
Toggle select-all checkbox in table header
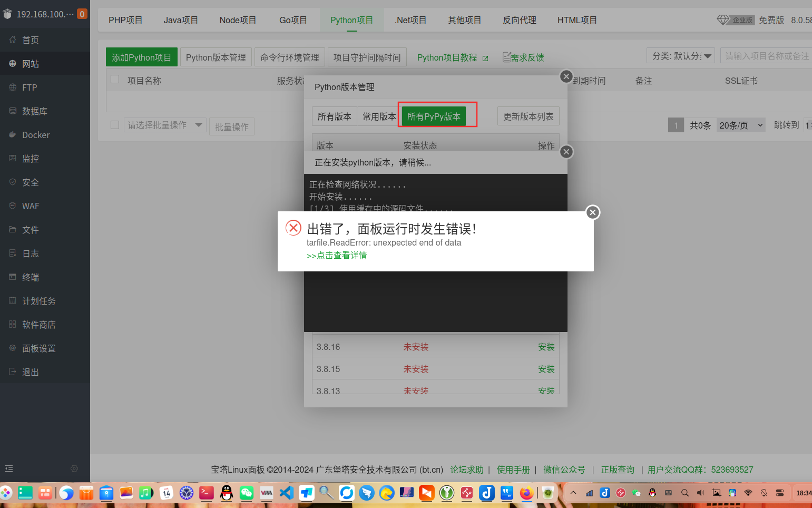[115, 79]
